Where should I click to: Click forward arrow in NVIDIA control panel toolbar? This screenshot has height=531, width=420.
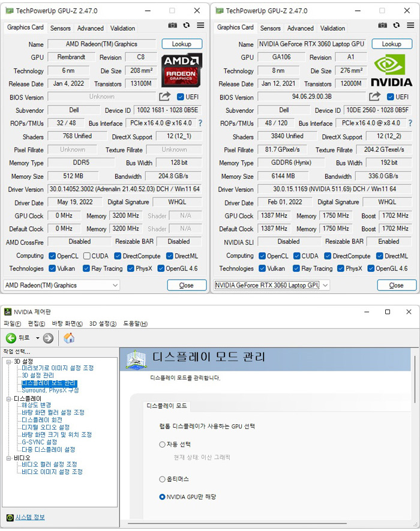pos(48,338)
